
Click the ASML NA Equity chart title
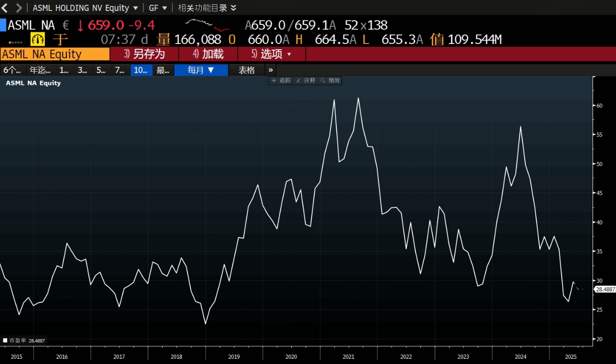[x=33, y=83]
